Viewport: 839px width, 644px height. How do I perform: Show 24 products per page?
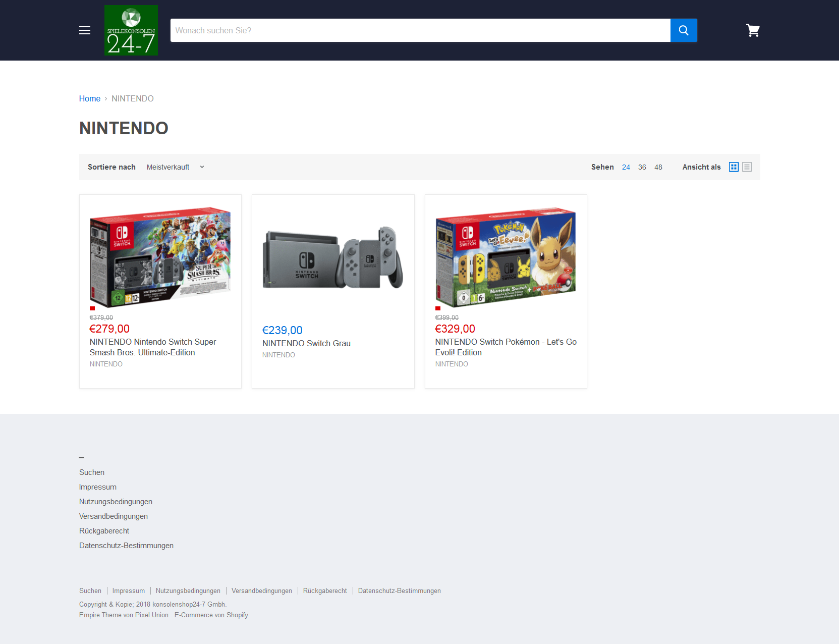pos(626,167)
